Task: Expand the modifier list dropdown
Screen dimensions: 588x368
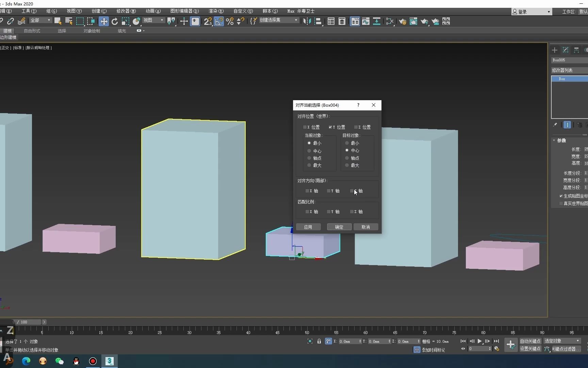Action: pos(569,70)
